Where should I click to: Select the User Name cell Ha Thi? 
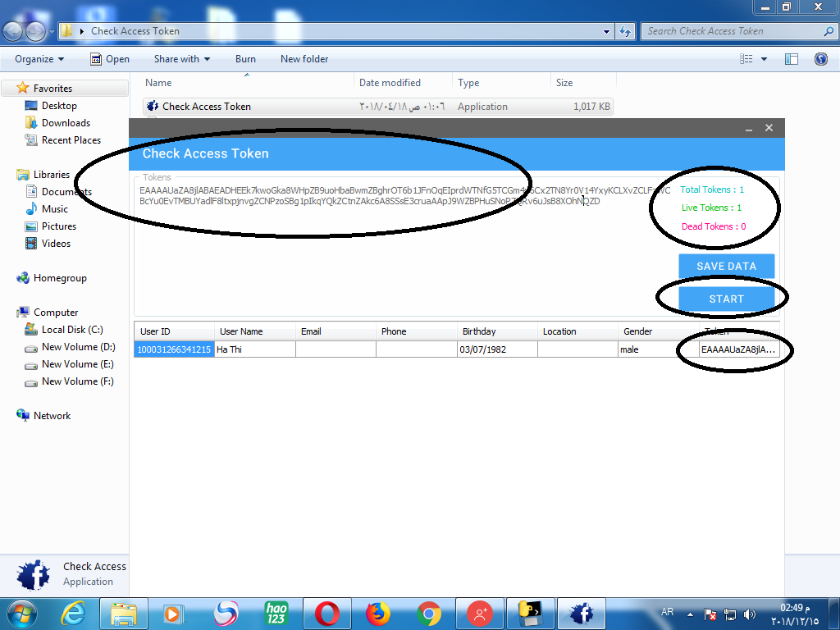click(255, 349)
